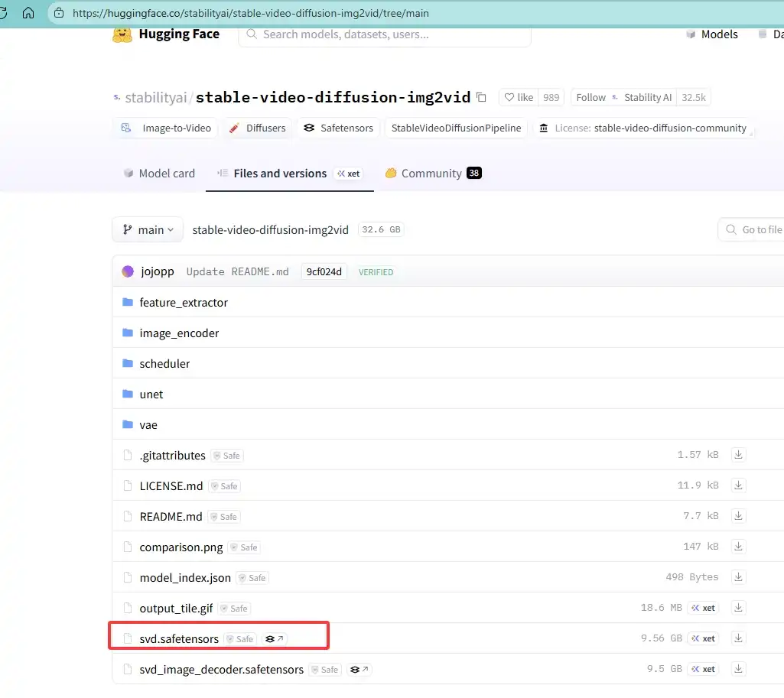784x698 pixels.
Task: Download svd.safetensors using its download icon
Action: [x=738, y=638]
